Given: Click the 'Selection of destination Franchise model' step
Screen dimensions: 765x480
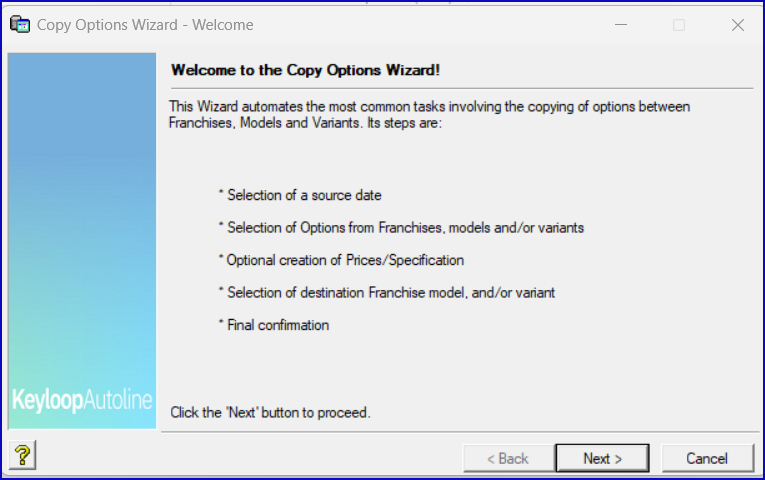Looking at the screenshot, I should (386, 292).
